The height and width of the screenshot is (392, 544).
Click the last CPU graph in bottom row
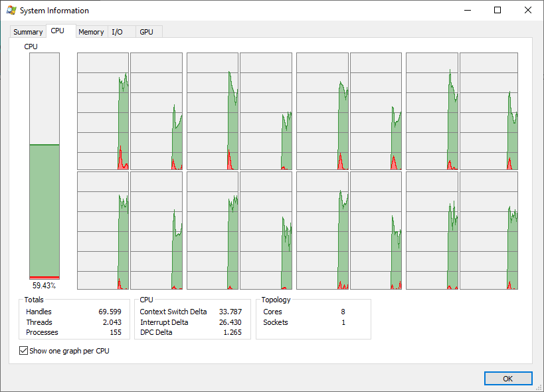click(x=489, y=231)
